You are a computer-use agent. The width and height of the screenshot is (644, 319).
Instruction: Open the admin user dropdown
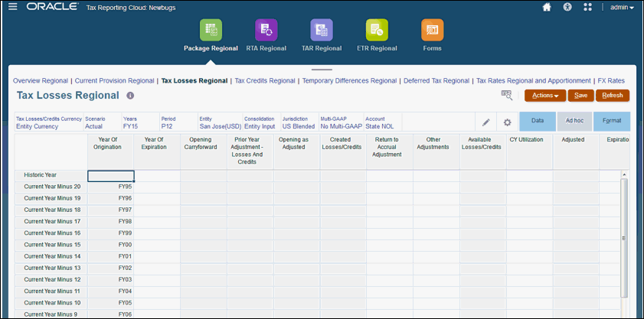622,8
